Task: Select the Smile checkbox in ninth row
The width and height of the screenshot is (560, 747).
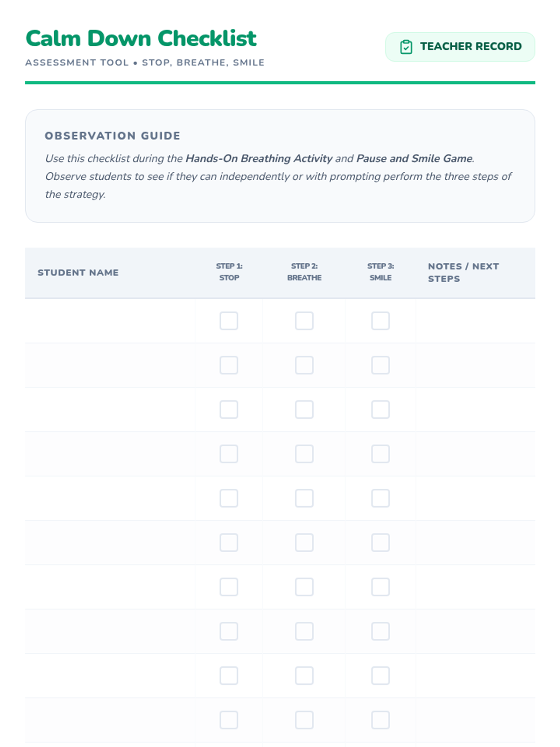Action: [x=380, y=676]
